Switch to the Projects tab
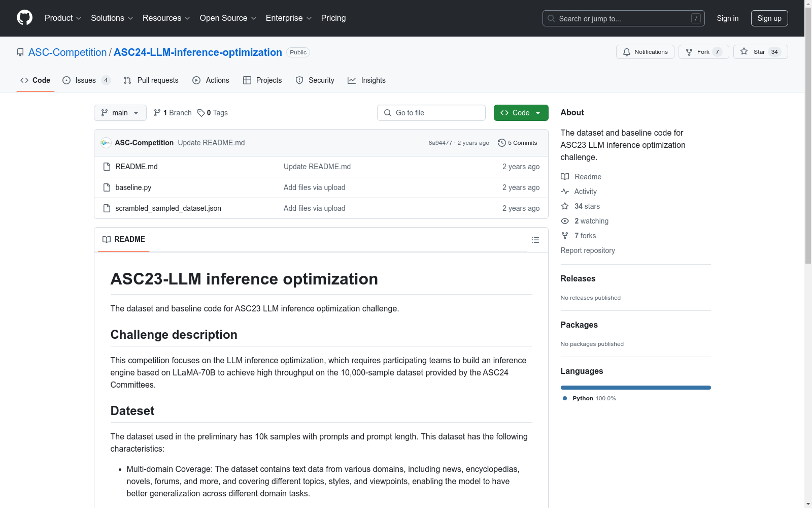 point(262,80)
